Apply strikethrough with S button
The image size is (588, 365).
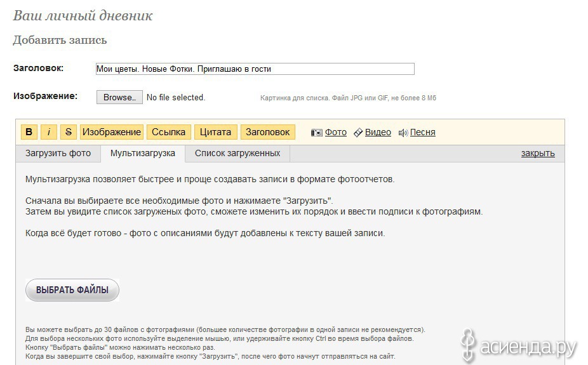click(68, 132)
